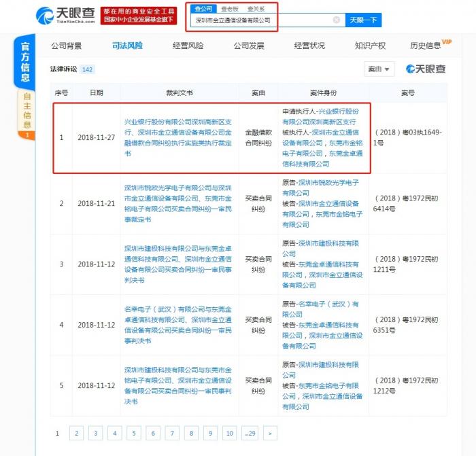Screen dimensions: 476x456
Task: Select 自主信息 in the left sidebar
Action: coord(27,111)
